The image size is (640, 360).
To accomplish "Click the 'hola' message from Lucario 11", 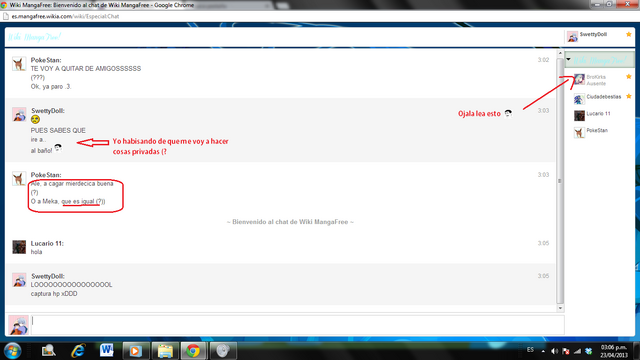I will [36, 252].
